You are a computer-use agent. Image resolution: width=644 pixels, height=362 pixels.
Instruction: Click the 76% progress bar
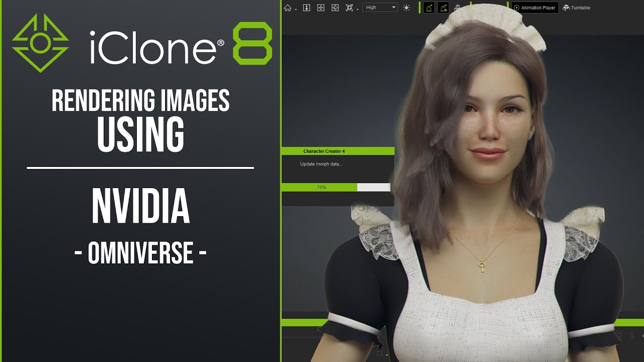(x=336, y=187)
